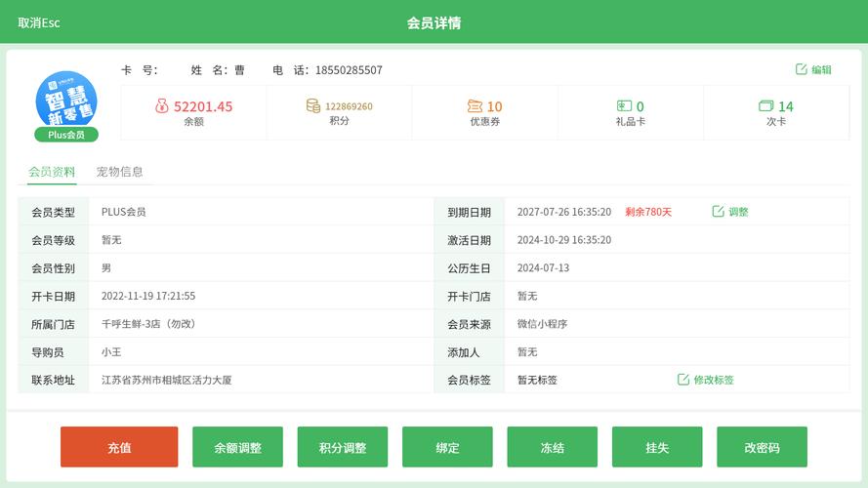
Task: Click the points coin stack icon
Action: pyautogui.click(x=313, y=105)
